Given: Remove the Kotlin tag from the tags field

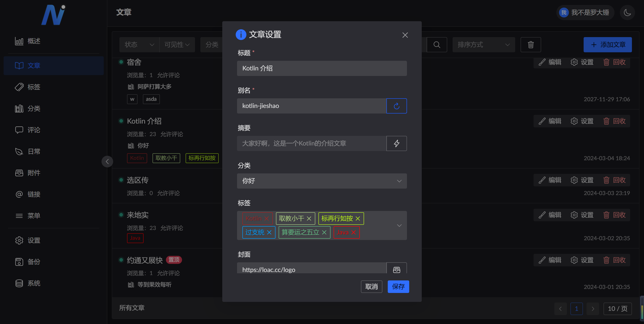Looking at the screenshot, I should [x=267, y=219].
